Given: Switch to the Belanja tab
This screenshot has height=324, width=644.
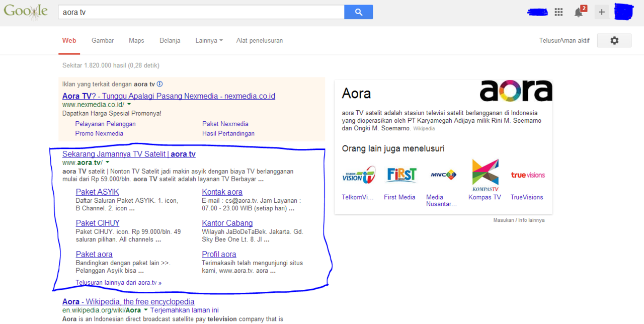Looking at the screenshot, I should (170, 41).
